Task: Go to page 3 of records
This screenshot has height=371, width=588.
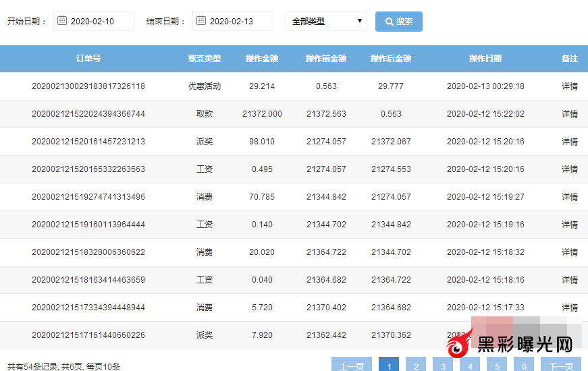Action: [x=443, y=366]
